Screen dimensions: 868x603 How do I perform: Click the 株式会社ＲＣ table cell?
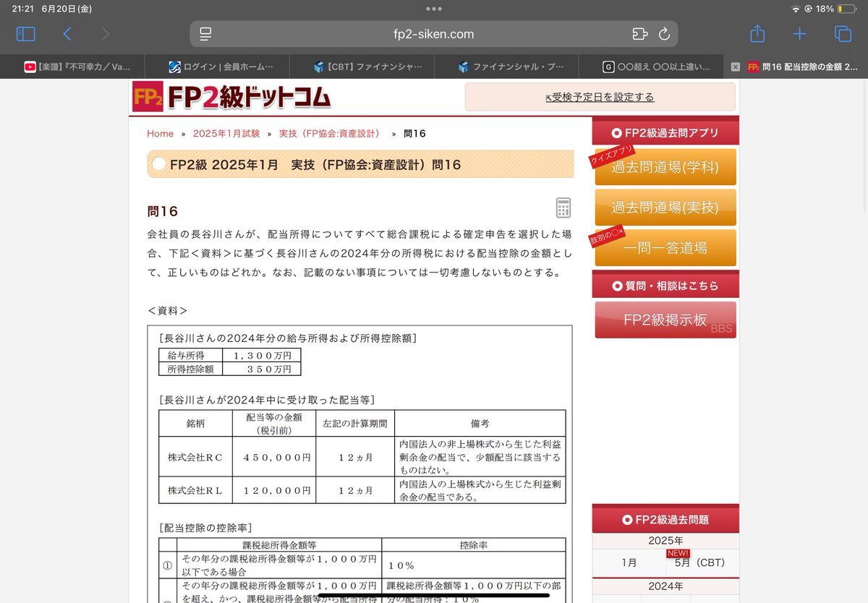coord(195,457)
